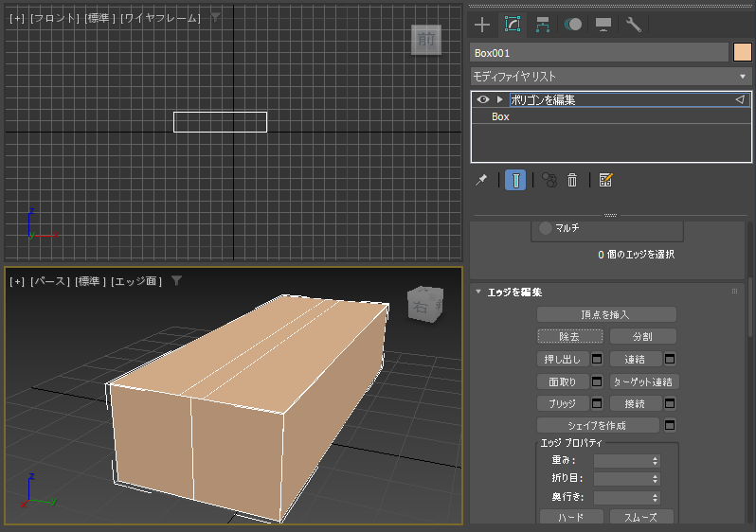756x532 pixels.
Task: Open 連結 settings box icon
Action: click(x=670, y=359)
